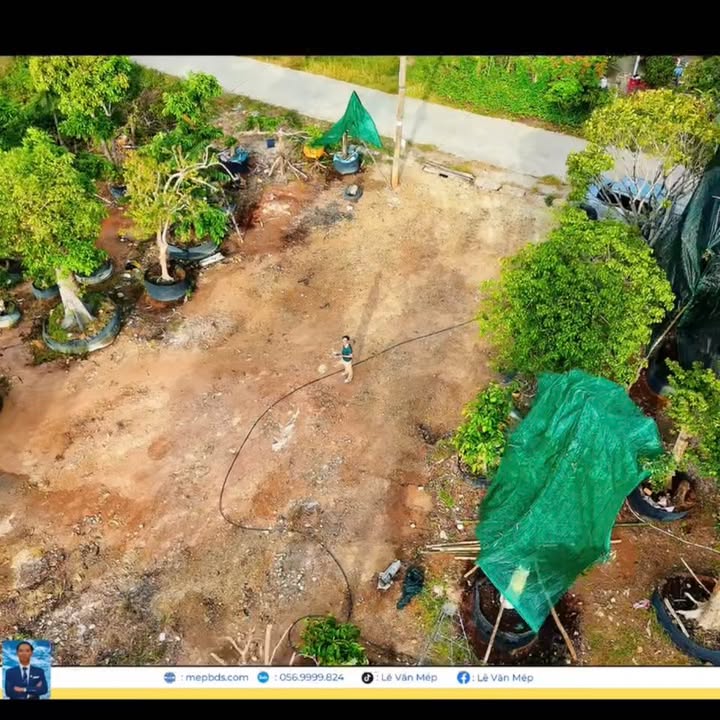Click the bamboo poles beside the green net
Viewport: 720px width, 720px height.
click(450, 547)
